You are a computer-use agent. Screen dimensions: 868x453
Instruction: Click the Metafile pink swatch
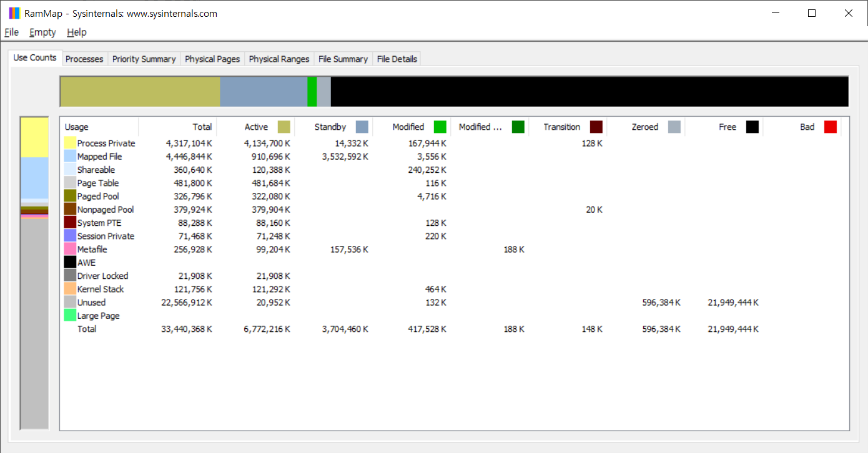point(70,249)
